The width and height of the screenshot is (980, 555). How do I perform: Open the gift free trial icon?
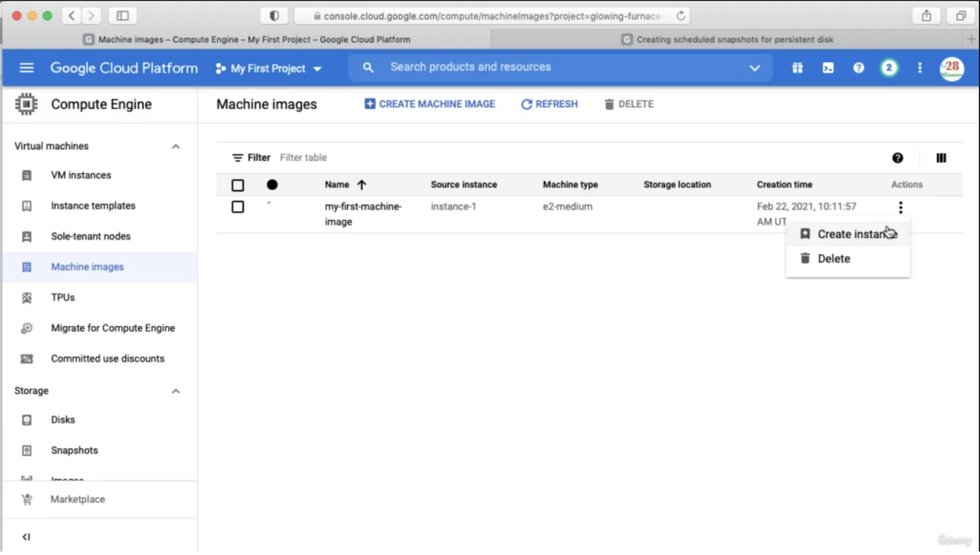tap(797, 68)
